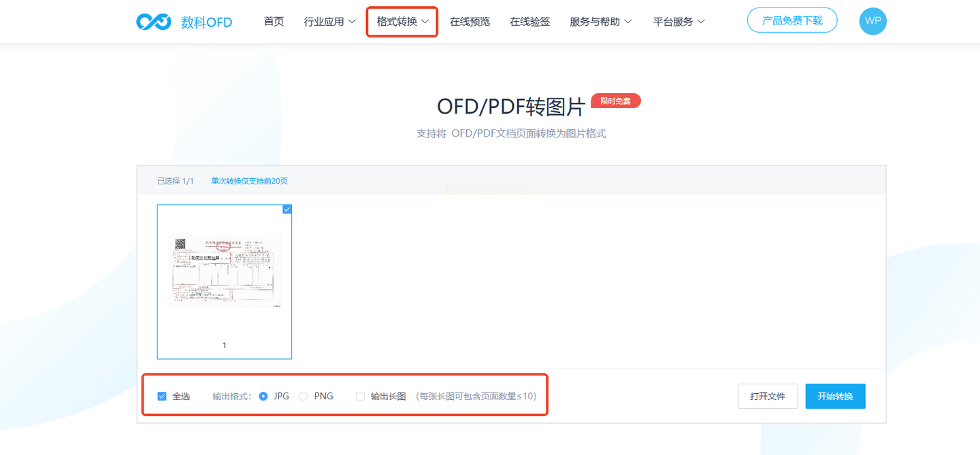Open the WP user avatar
The image size is (980, 455).
click(872, 21)
